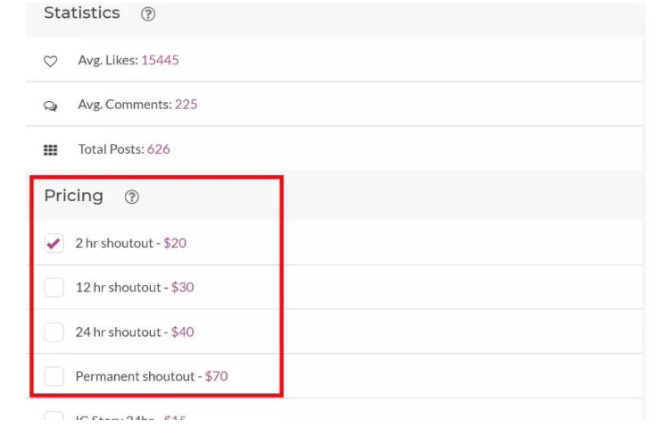Click the Pricing section heading
This screenshot has width=672, height=440.
(73, 196)
